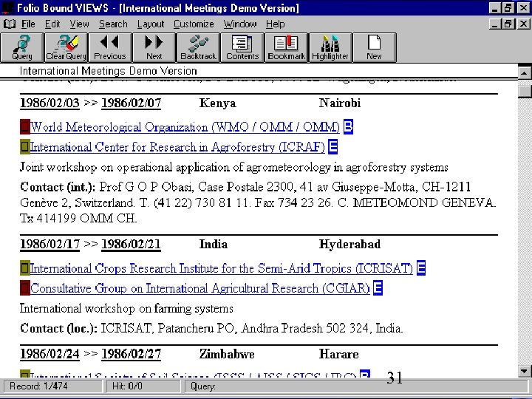Click the red marker before World Meteorological Organization
Viewport: 532px width, 399px height.
pyautogui.click(x=25, y=127)
